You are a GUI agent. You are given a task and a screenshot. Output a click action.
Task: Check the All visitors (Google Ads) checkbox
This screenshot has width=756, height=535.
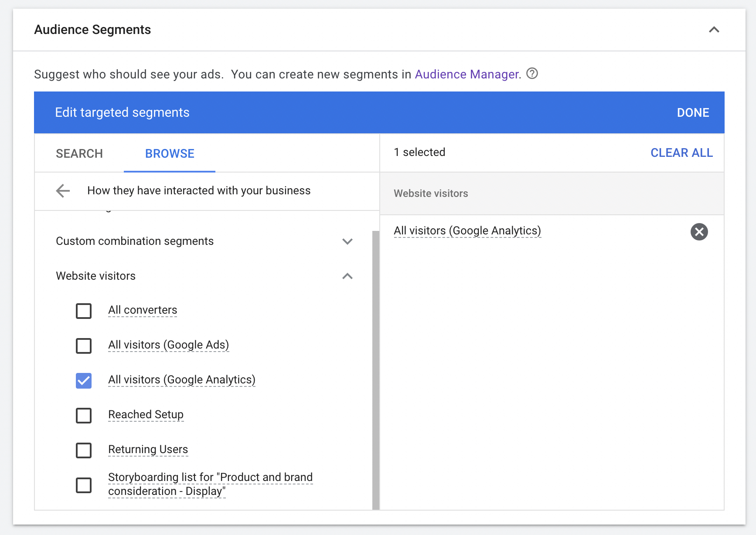pos(84,346)
